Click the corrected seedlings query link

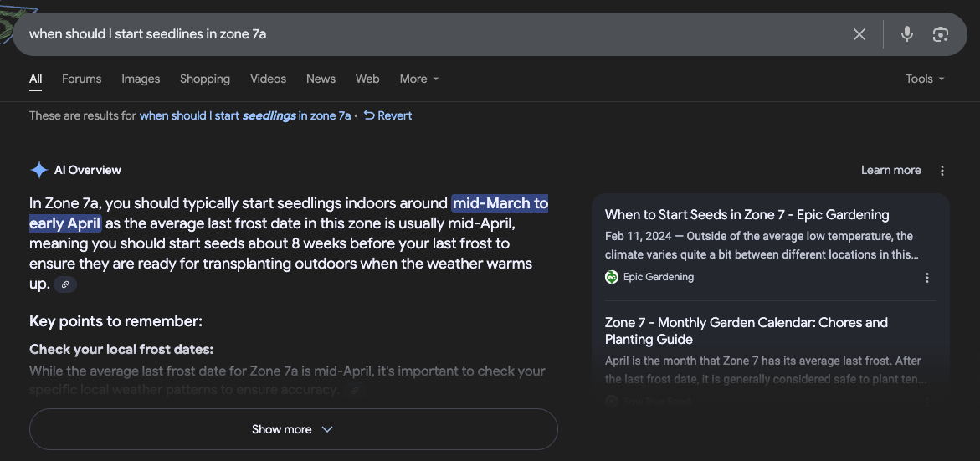(x=244, y=115)
